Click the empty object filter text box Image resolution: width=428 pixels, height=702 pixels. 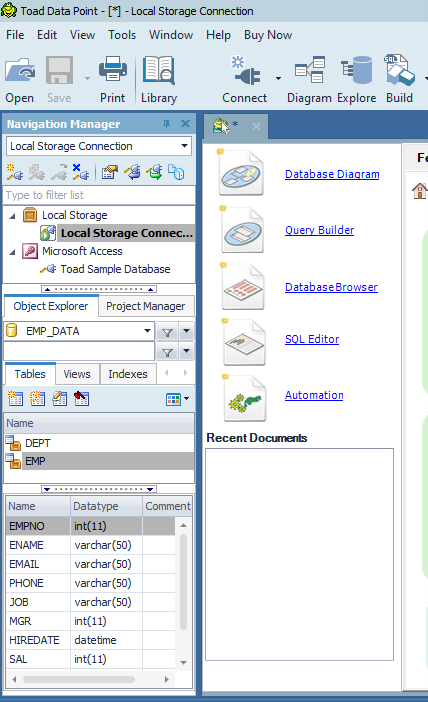[79, 352]
